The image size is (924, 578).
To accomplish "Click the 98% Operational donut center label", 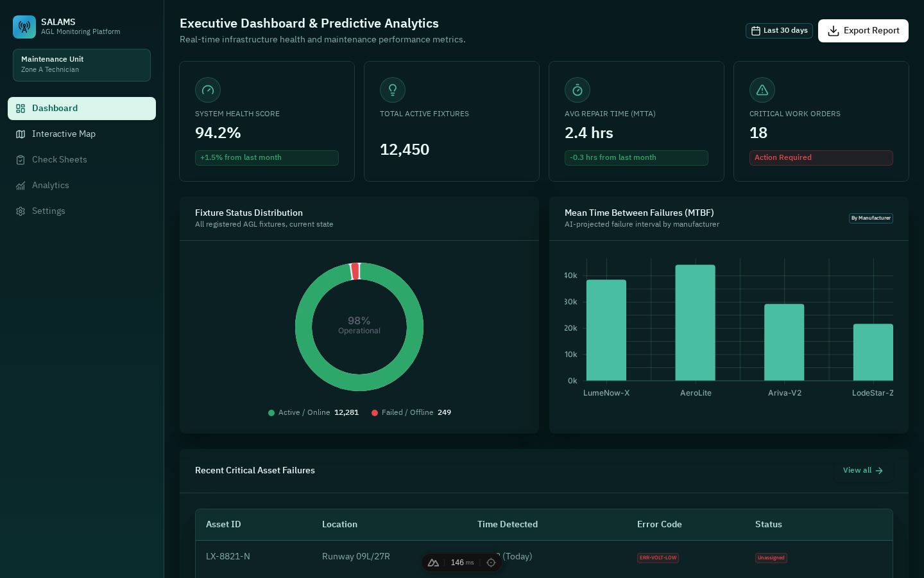I will [359, 325].
